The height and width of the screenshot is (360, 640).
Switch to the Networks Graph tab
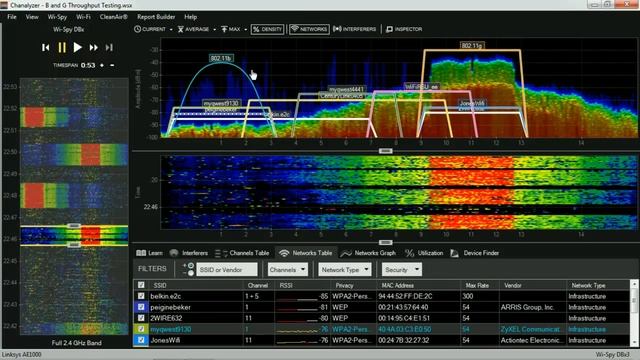click(x=368, y=253)
